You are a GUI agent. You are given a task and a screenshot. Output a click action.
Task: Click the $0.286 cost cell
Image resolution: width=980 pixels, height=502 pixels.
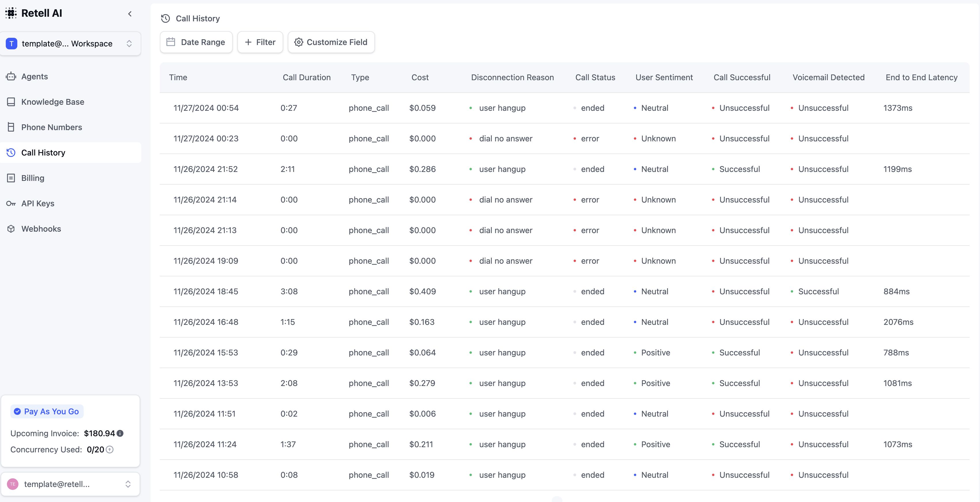click(422, 169)
